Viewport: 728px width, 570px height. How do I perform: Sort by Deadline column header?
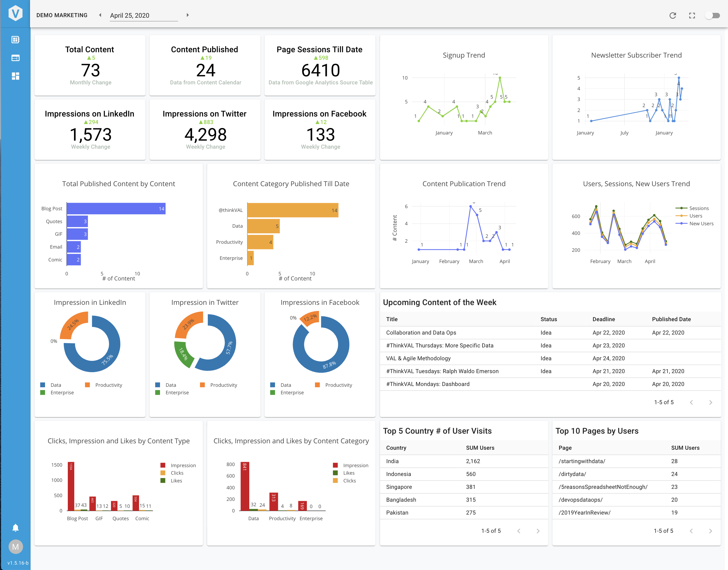[x=603, y=319]
